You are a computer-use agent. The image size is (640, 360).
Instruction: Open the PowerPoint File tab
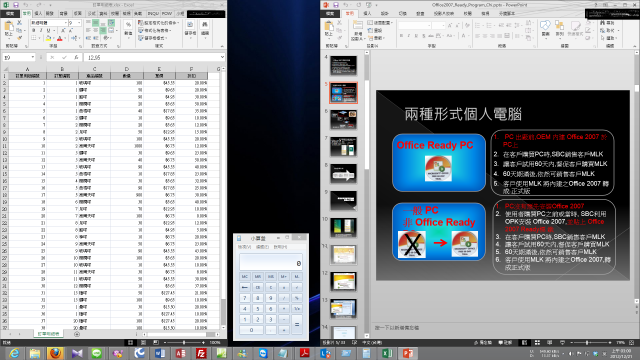click(330, 13)
